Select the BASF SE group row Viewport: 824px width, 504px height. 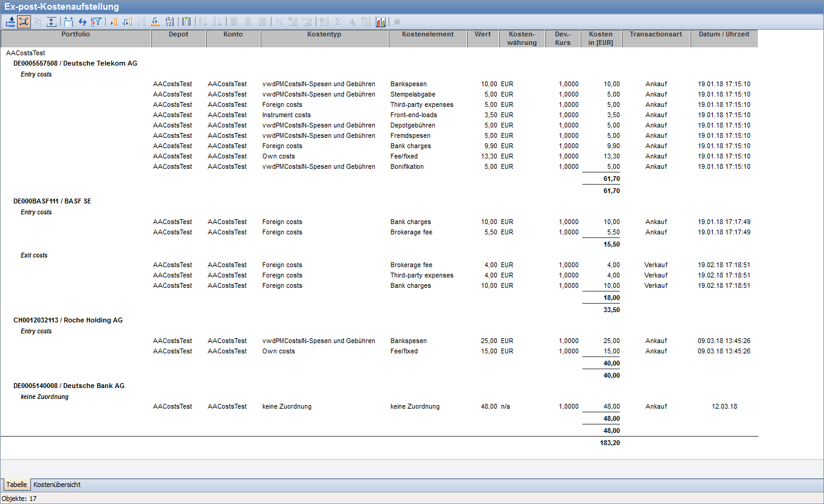52,201
